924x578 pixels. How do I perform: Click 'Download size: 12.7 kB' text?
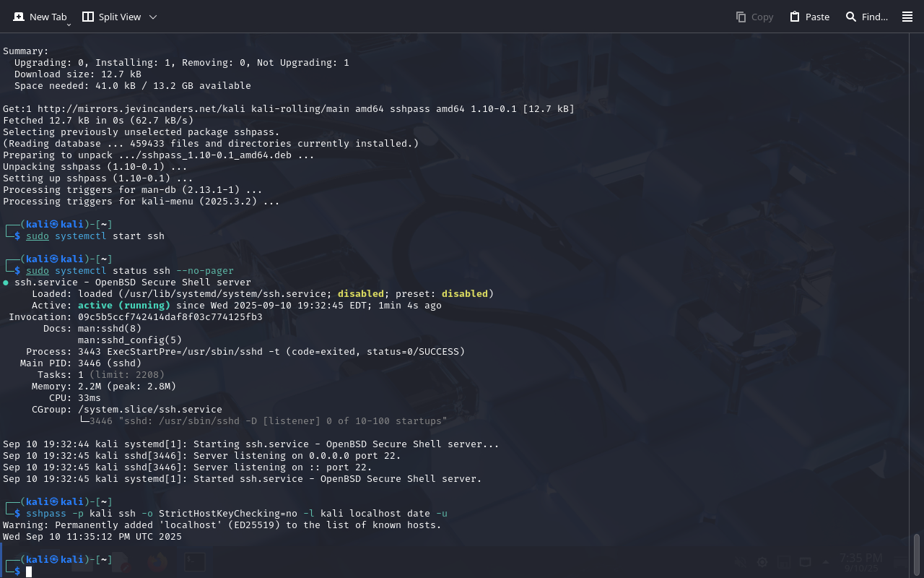point(78,74)
